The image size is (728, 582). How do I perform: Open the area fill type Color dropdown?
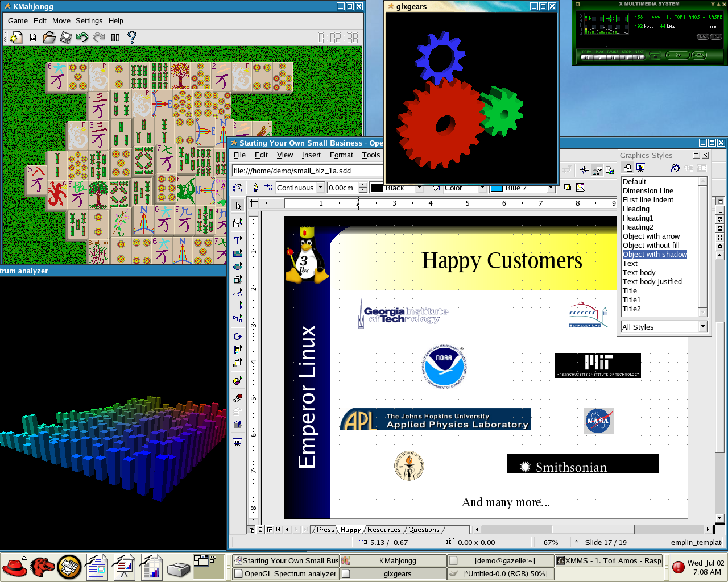(482, 188)
